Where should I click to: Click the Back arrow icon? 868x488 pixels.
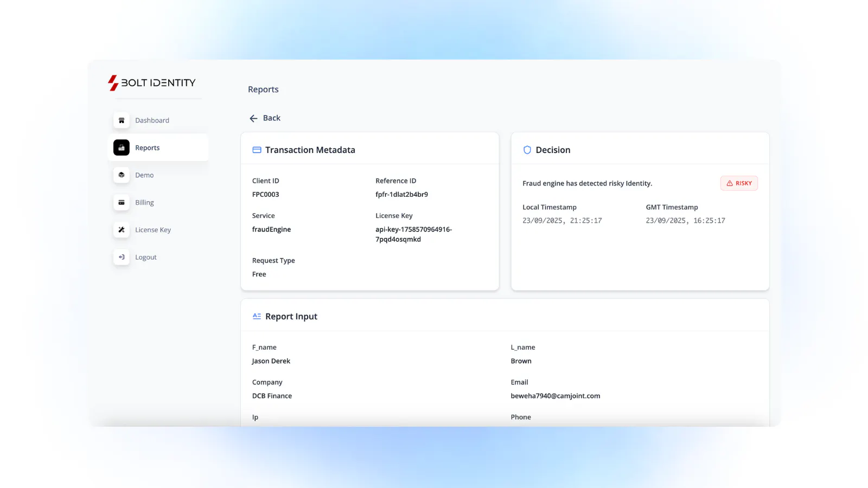pos(253,118)
